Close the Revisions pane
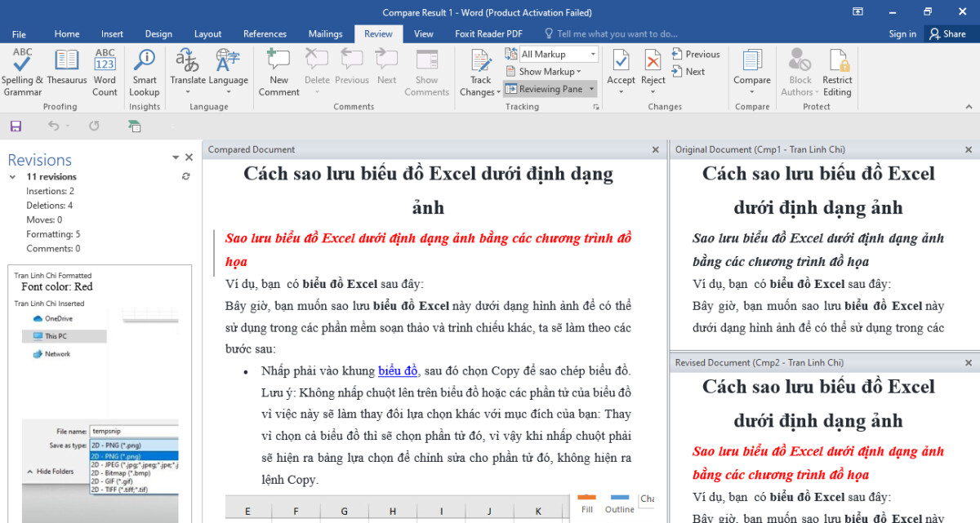The image size is (980, 523). (189, 157)
